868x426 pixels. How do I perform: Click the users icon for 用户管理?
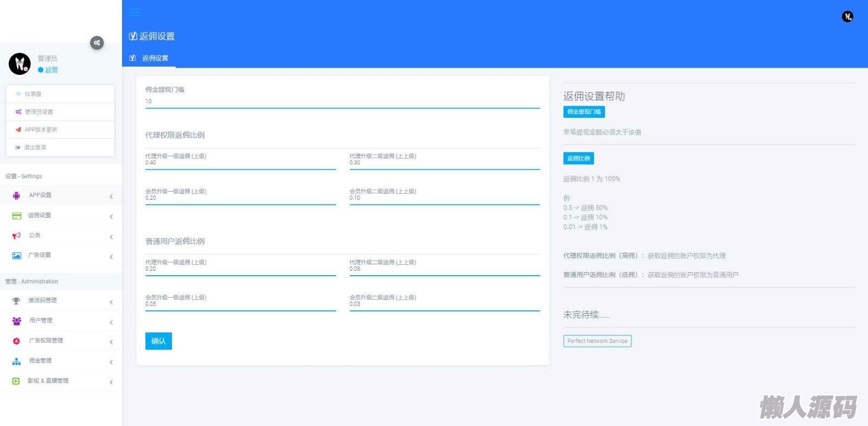(16, 321)
